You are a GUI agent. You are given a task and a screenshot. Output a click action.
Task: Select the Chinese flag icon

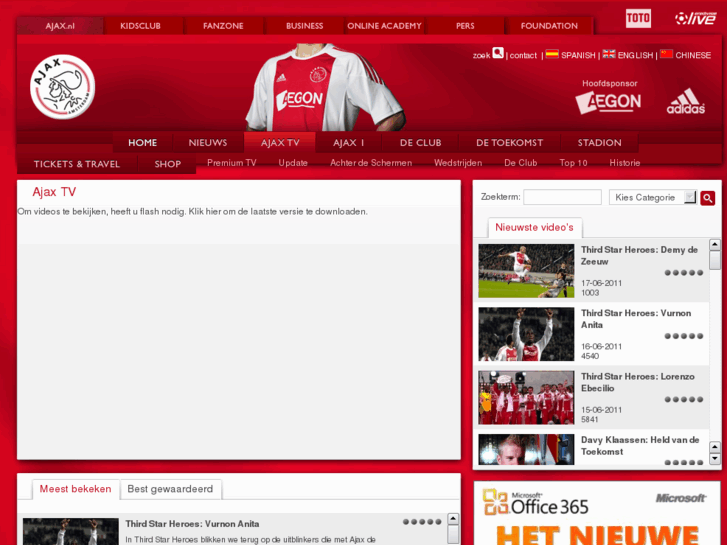point(666,54)
